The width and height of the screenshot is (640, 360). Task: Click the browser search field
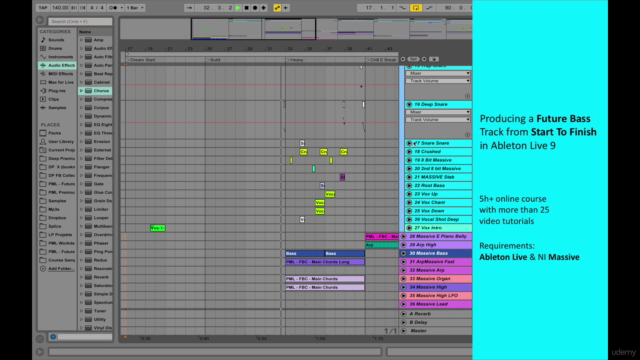[x=80, y=21]
